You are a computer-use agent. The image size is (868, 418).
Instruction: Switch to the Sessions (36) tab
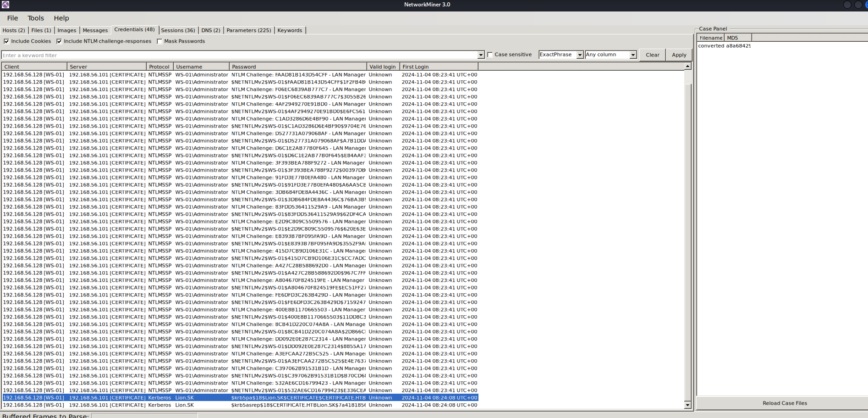coord(178,30)
